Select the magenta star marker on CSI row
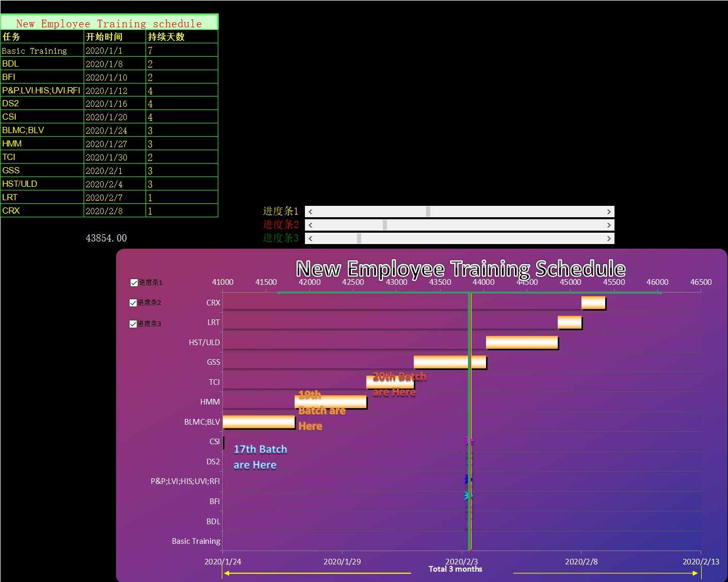The height and width of the screenshot is (582, 728). (469, 441)
